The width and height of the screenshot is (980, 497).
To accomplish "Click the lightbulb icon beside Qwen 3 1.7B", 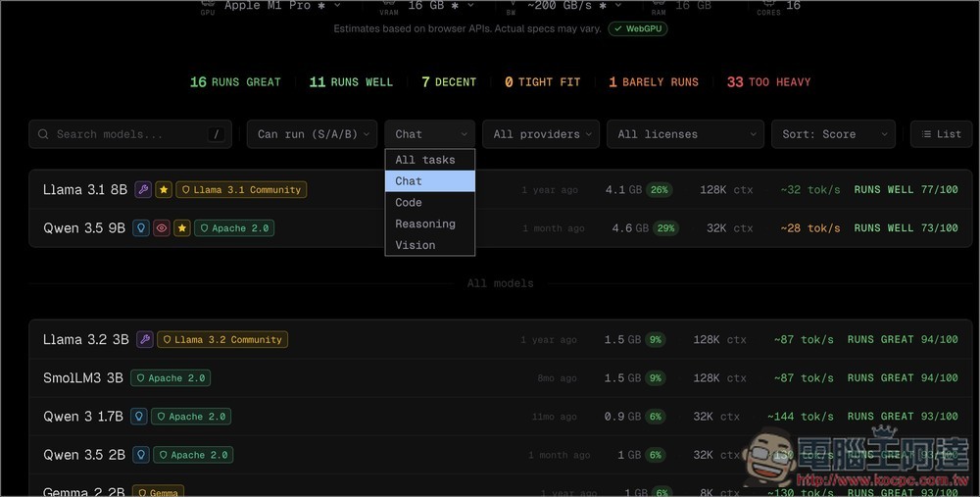I will tap(139, 417).
